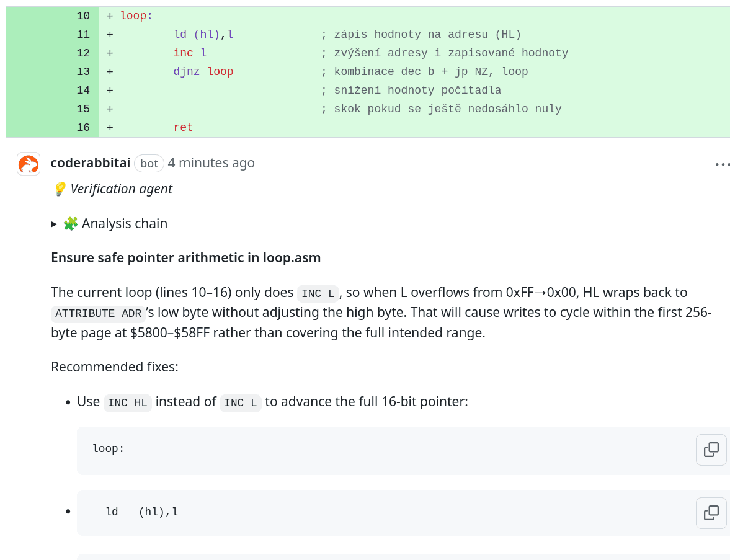Click the 'INC HL' inline code span
The height and width of the screenshot is (560, 730).
127,402
